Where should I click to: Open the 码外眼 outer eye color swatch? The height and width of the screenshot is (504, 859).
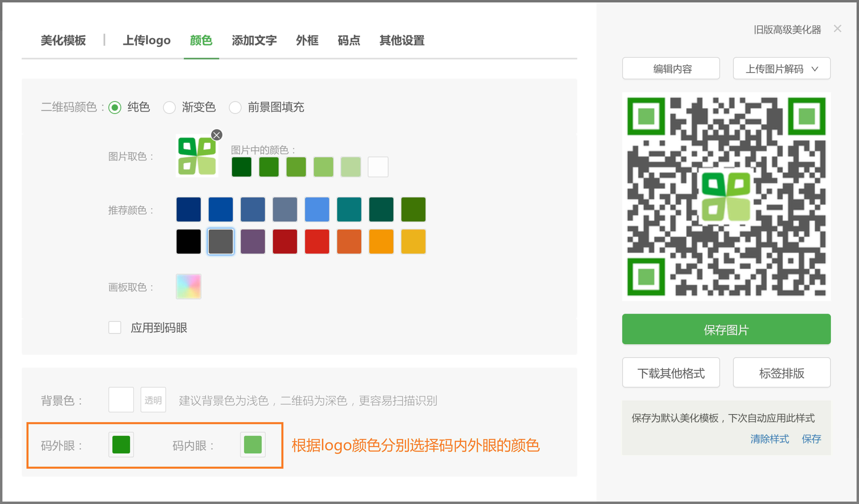coord(121,445)
